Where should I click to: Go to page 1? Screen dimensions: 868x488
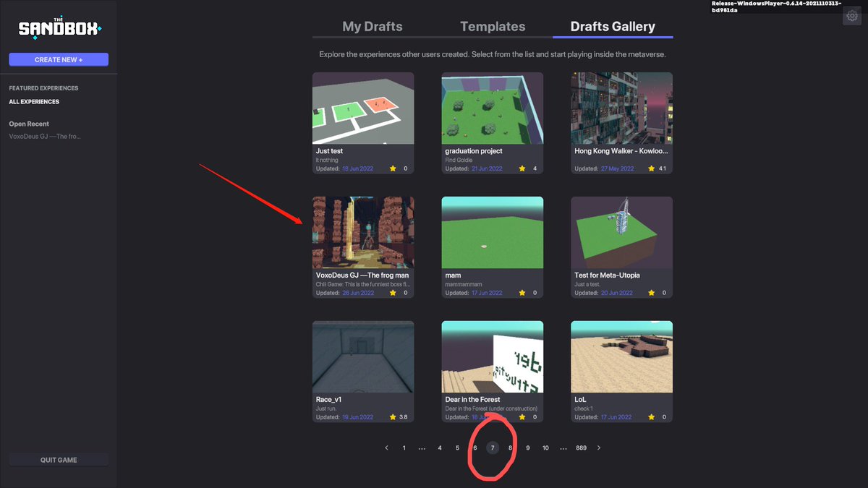coord(404,448)
